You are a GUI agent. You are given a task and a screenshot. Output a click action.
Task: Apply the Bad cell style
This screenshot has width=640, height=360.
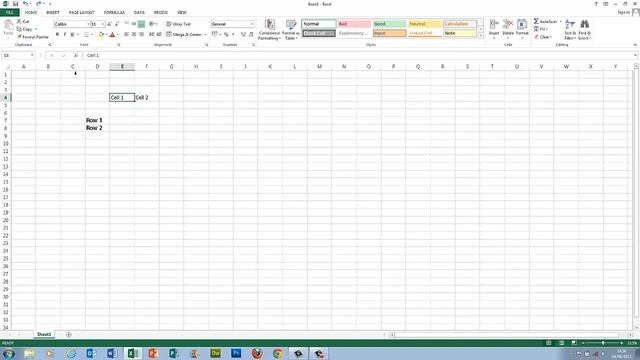(x=354, y=24)
